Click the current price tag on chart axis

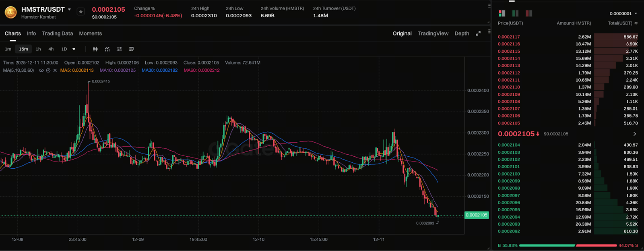pyautogui.click(x=477, y=215)
